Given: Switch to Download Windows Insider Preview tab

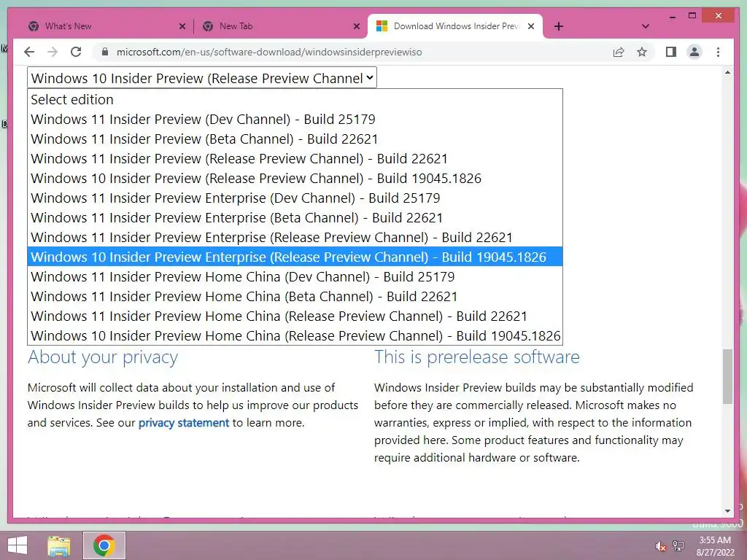Looking at the screenshot, I should [x=455, y=26].
